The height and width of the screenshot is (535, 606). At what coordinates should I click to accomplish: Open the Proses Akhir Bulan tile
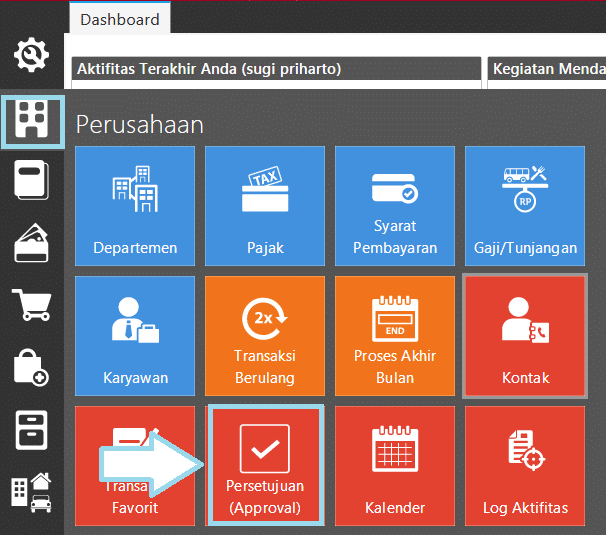tap(395, 336)
